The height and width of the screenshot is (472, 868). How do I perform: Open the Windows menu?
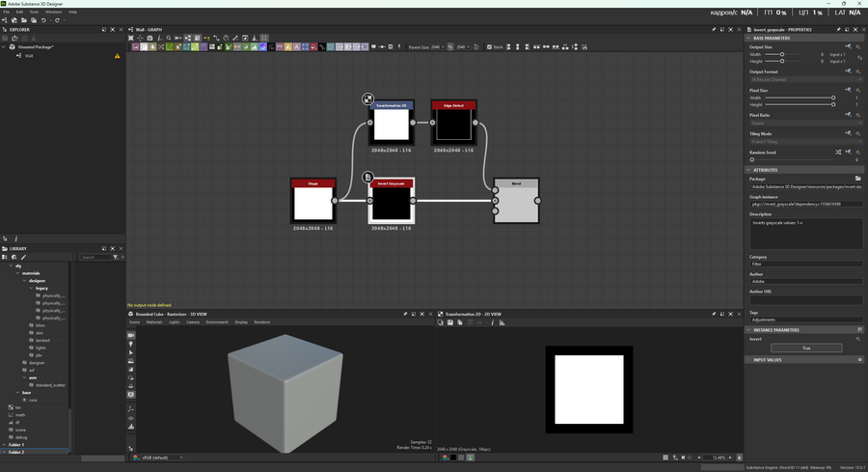point(53,12)
